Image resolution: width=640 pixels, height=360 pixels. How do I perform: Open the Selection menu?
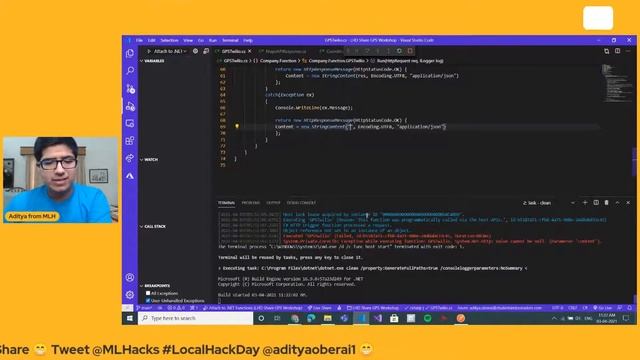pos(169,40)
